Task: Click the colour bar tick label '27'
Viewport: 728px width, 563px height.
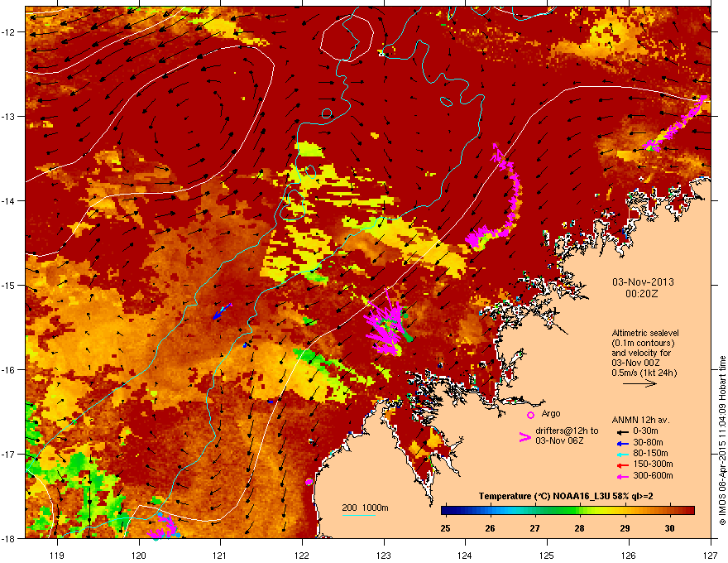Action: (535, 528)
